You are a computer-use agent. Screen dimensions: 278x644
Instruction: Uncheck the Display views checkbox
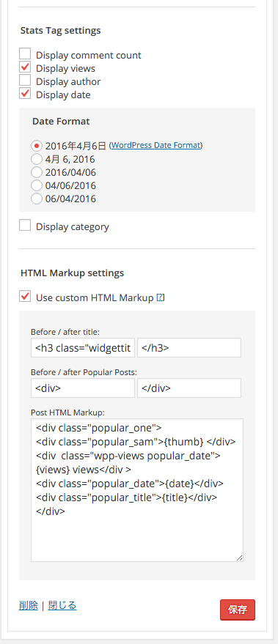pos(25,67)
